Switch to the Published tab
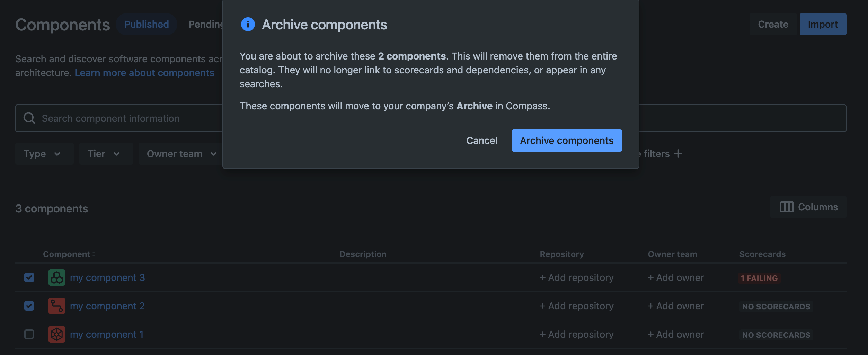 (x=147, y=24)
